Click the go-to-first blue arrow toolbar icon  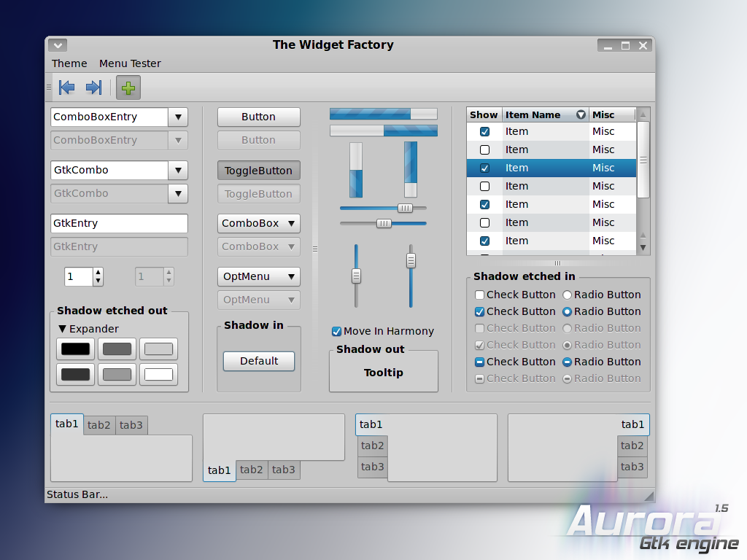click(66, 87)
